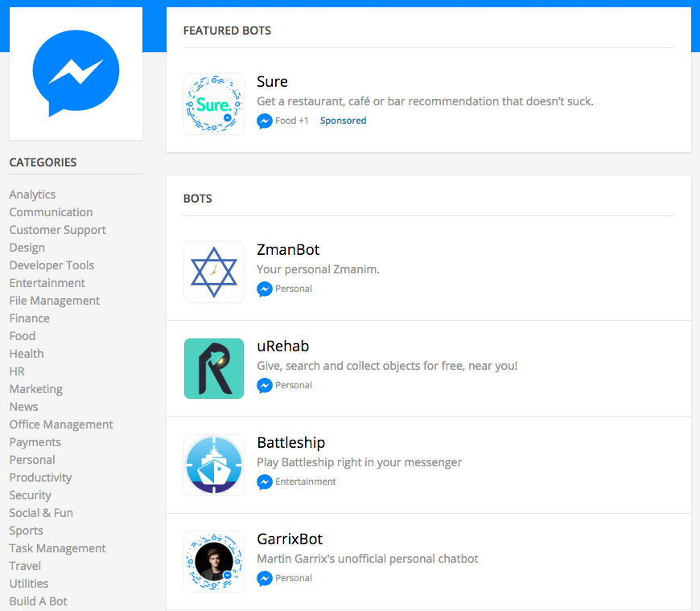
Task: Browse the HR category
Action: point(17,371)
